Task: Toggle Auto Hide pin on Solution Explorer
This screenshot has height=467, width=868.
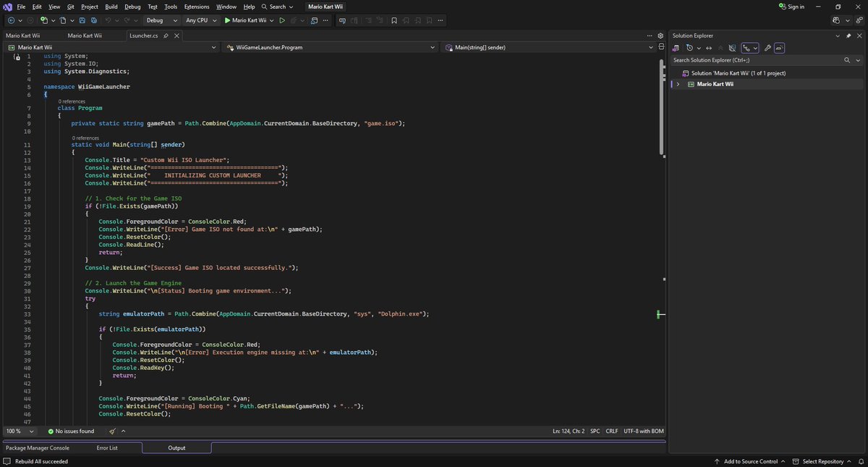Action: 848,35
